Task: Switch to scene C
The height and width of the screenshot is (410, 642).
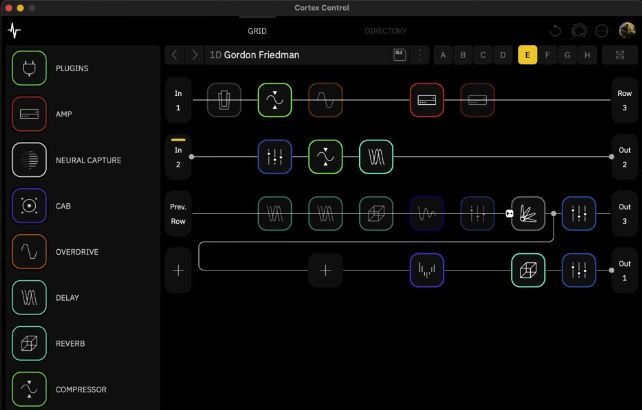Action: click(x=483, y=55)
